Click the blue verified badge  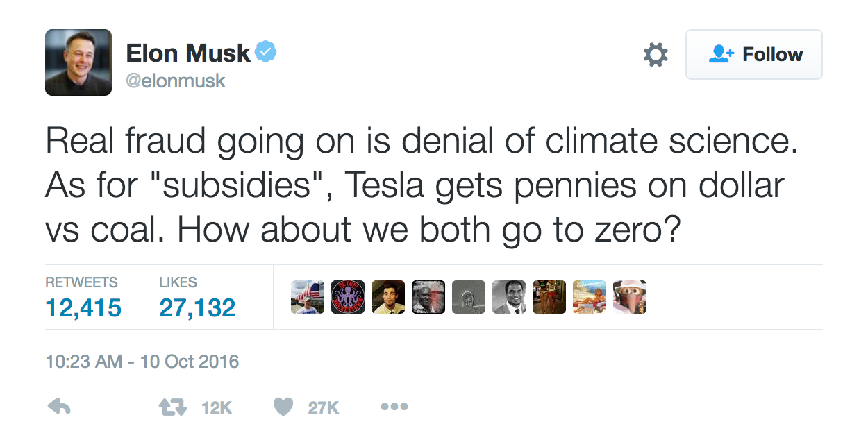[x=267, y=51]
